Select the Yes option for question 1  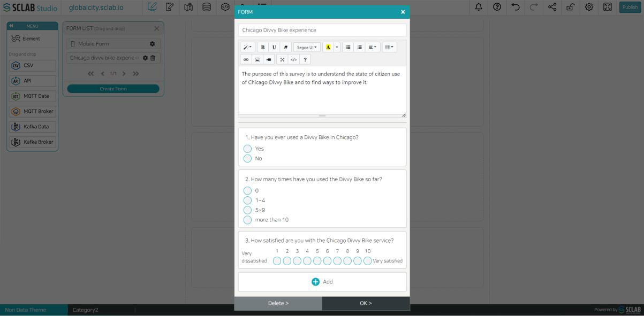coord(247,149)
